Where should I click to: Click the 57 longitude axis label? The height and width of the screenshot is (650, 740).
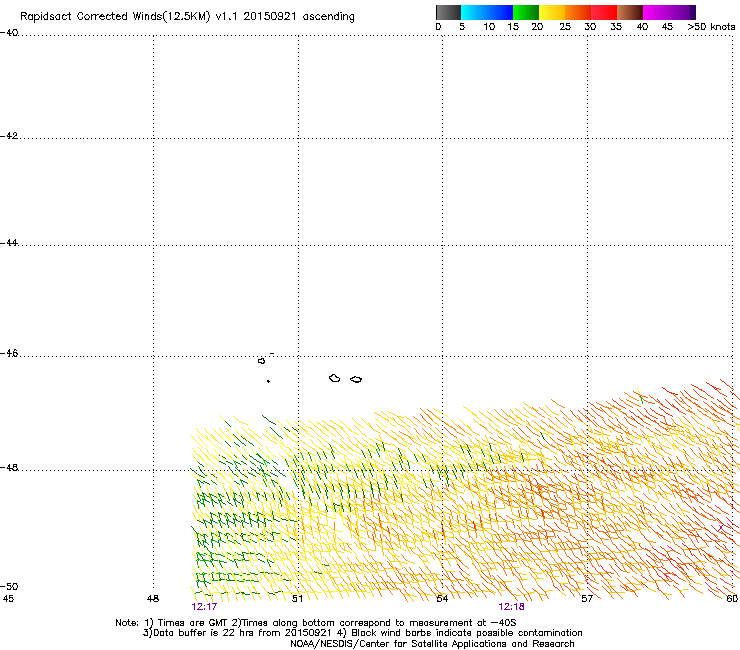coord(587,599)
